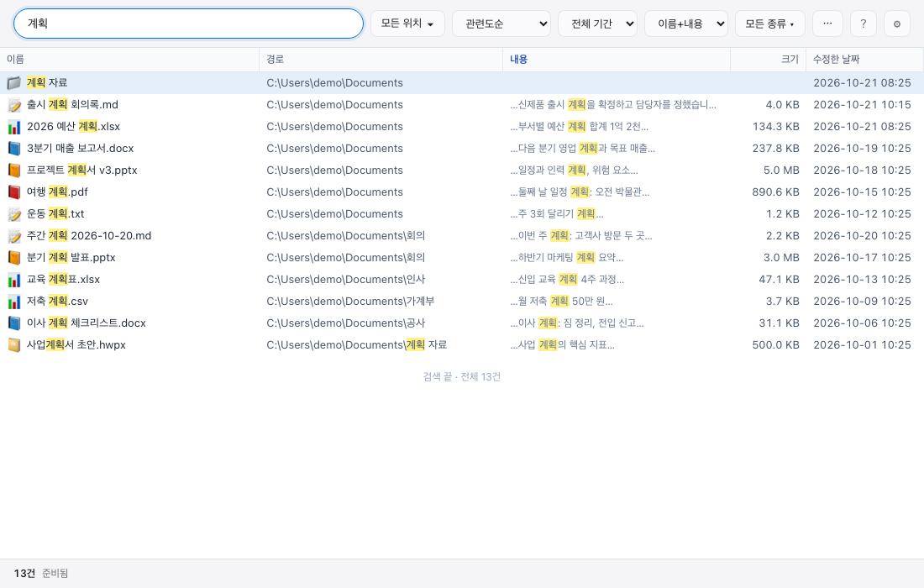The width and height of the screenshot is (924, 588).
Task: Select file name 운동 계획.txt
Action: [x=55, y=213]
